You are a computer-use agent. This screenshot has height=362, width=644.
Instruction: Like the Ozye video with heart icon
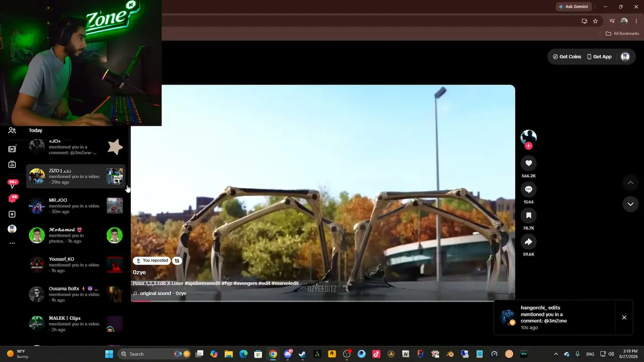coord(528,163)
